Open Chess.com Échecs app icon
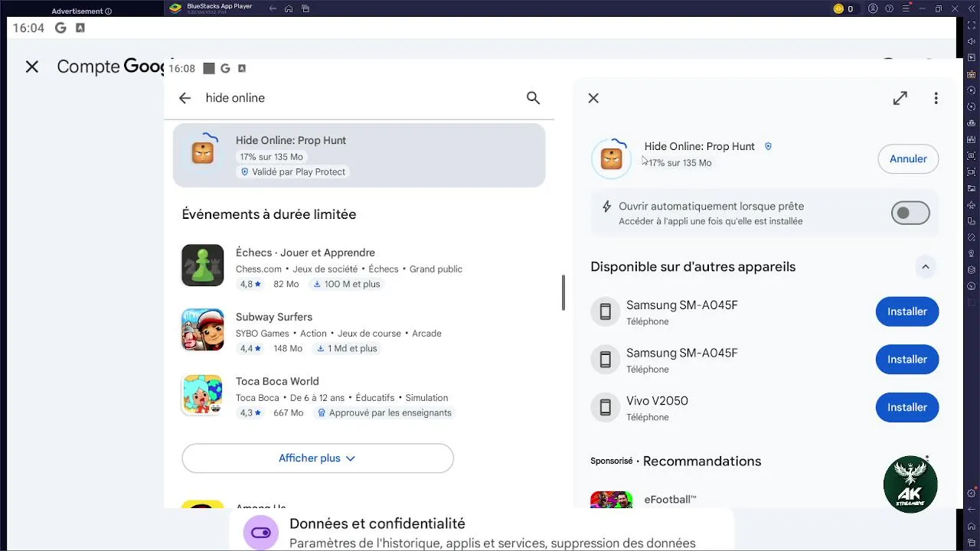The width and height of the screenshot is (980, 551). pos(203,265)
